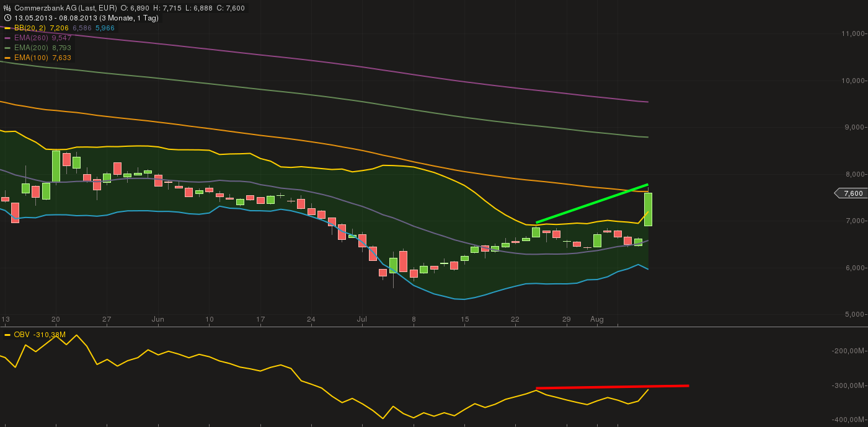Open the Commerzbank AG (Last, EUR) title

tap(65, 8)
